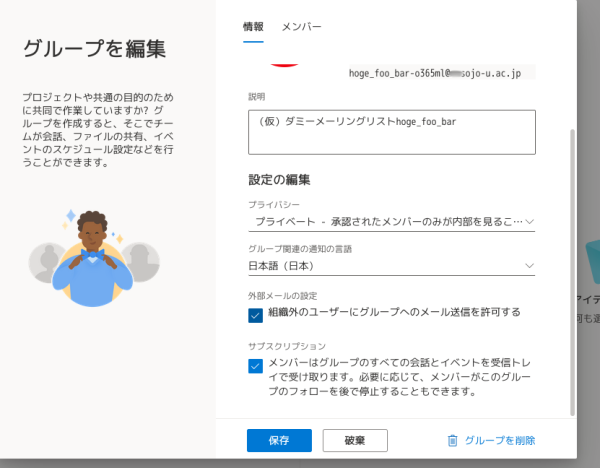
Task: Click the グループを編集 heading
Action: [94, 48]
